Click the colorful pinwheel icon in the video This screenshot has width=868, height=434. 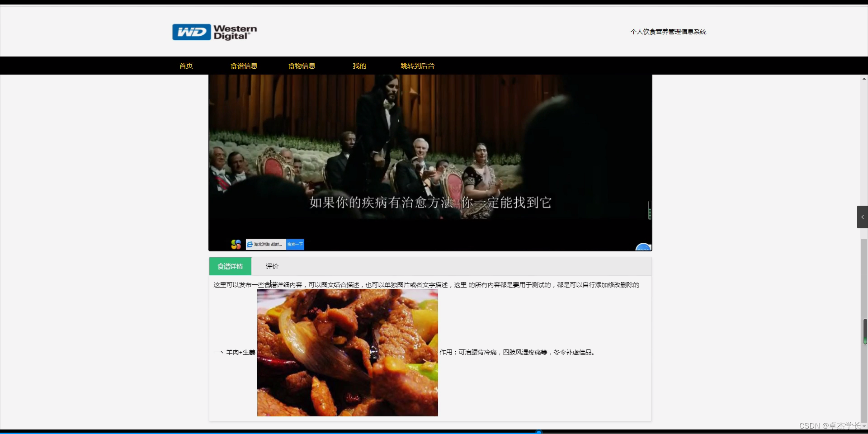(x=236, y=245)
